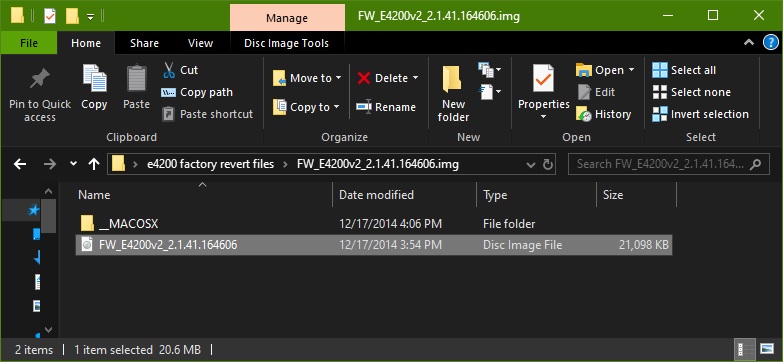Click the History ribbon button
Screen dimensions: 783x362
[604, 114]
